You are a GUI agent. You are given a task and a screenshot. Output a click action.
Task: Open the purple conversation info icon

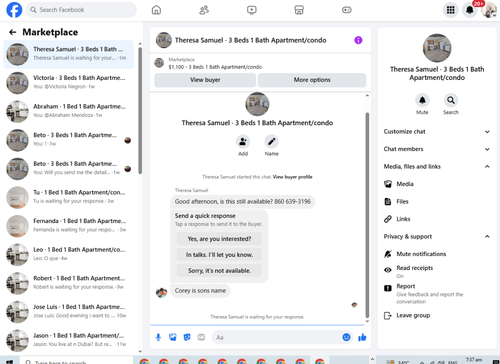click(358, 40)
